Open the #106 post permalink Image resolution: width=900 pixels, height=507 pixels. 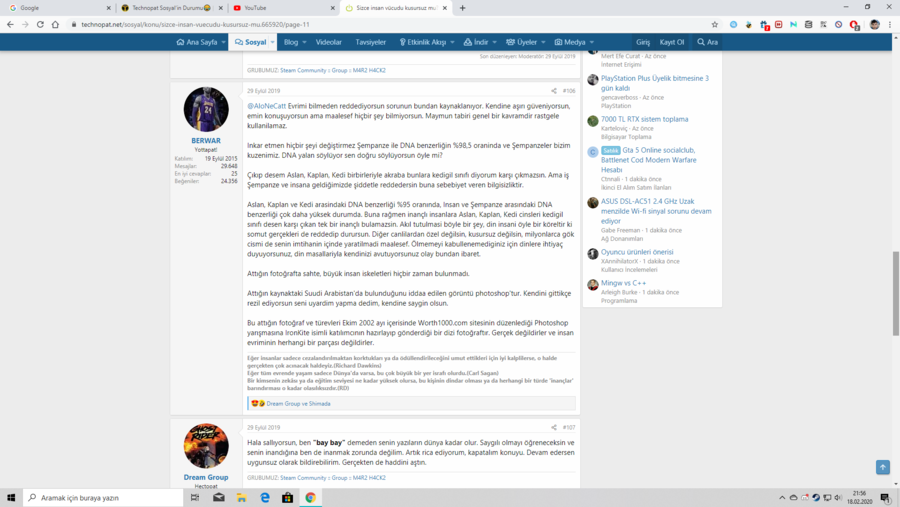(x=569, y=91)
